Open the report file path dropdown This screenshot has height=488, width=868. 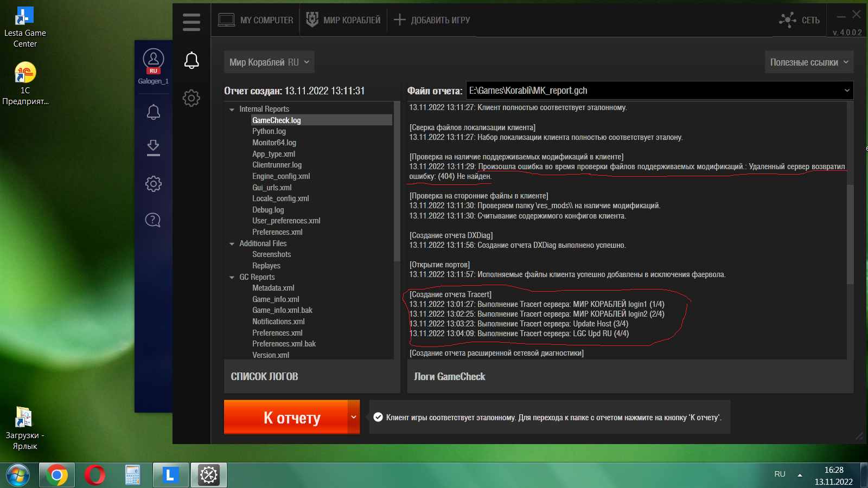point(847,91)
